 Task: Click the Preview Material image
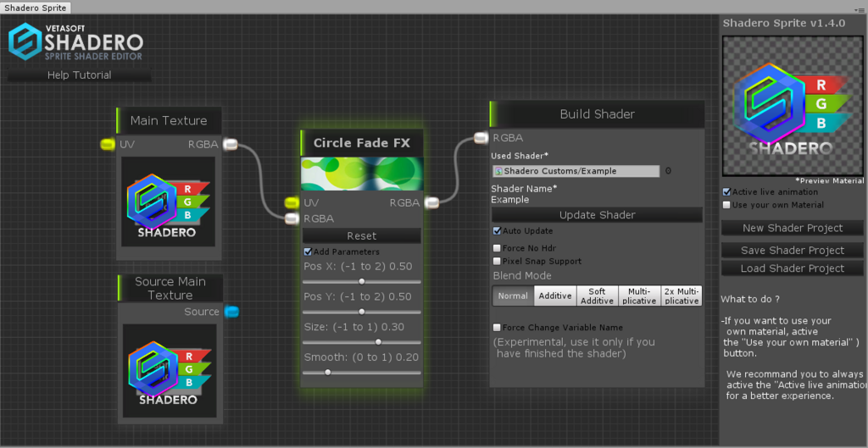pos(793,106)
